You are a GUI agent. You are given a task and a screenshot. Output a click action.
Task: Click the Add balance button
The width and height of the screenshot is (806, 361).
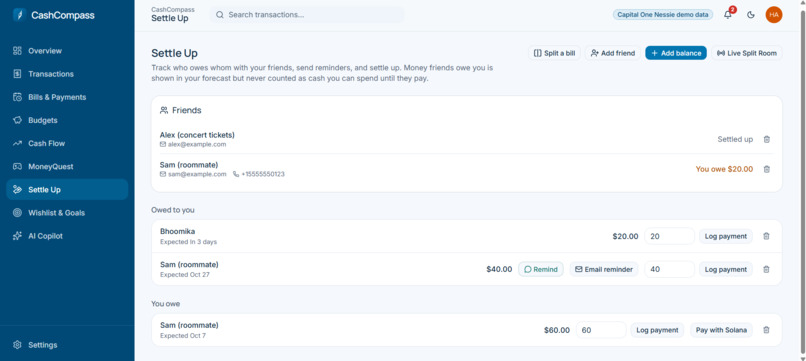pyautogui.click(x=676, y=53)
